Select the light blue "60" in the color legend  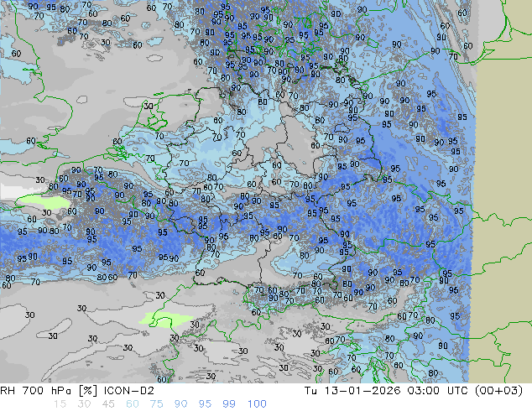(x=133, y=404)
